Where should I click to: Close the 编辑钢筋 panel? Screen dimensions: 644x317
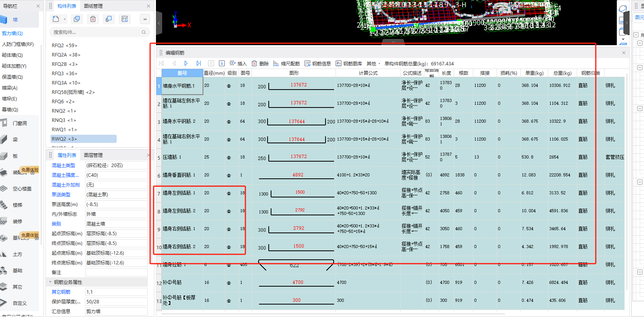624,53
